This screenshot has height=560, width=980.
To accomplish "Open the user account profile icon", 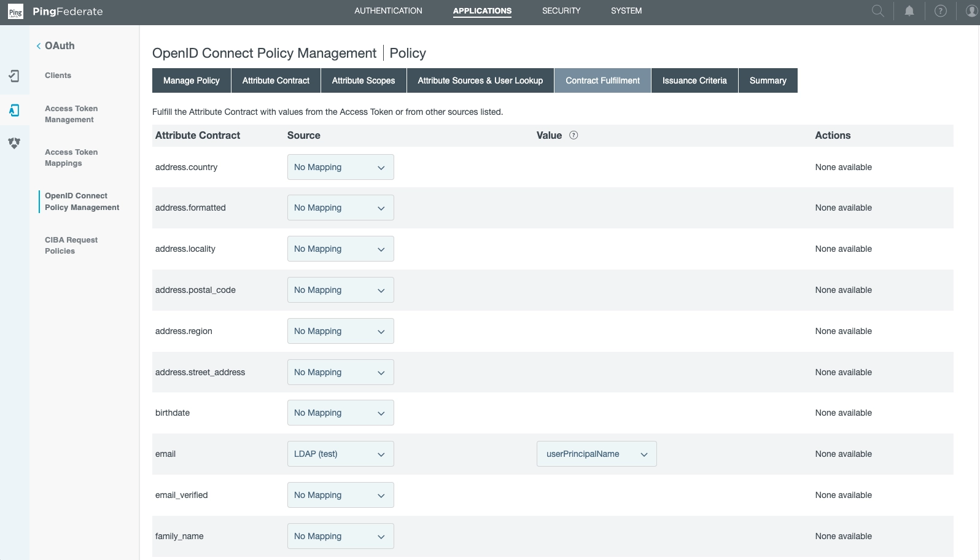I will [x=971, y=11].
